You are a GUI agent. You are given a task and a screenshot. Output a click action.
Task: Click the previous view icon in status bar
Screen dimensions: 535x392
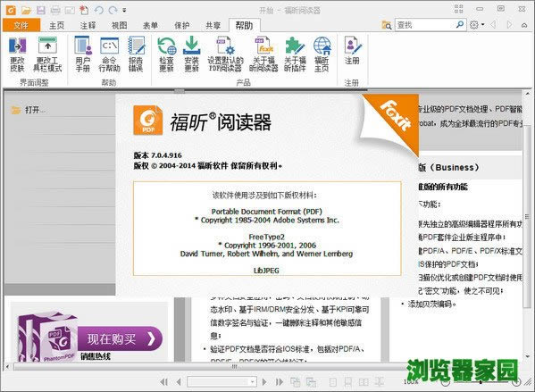click(295, 382)
